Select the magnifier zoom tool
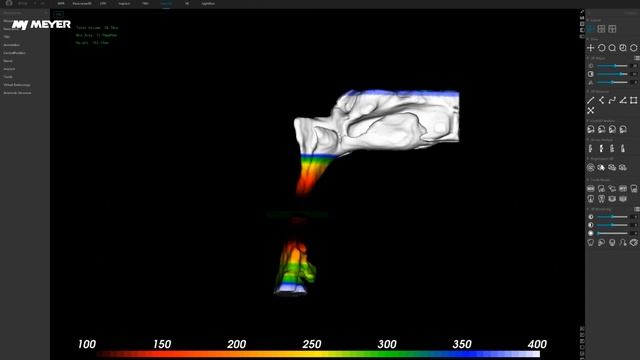Viewport: 640px width, 360px height. tap(612, 48)
